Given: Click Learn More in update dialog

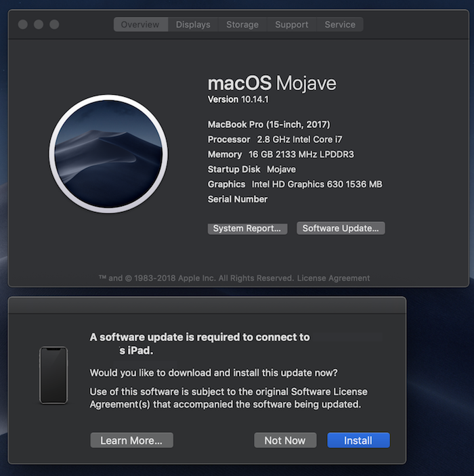Looking at the screenshot, I should point(131,440).
